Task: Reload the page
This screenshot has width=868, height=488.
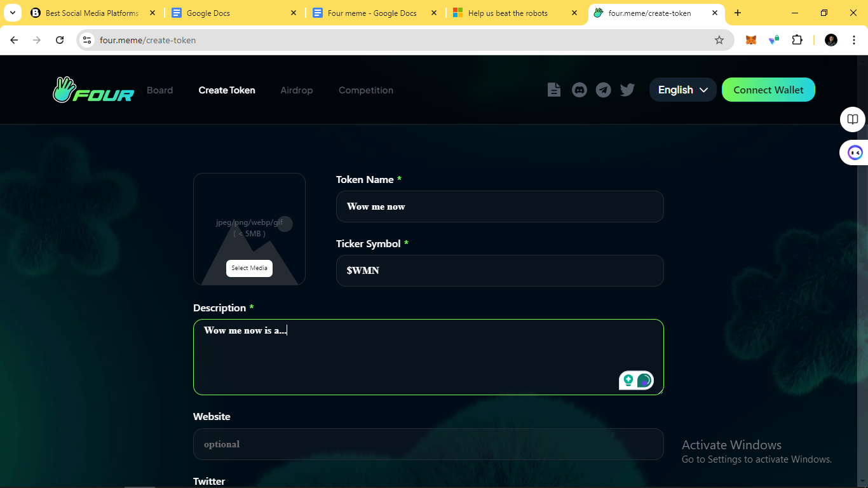Action: (x=60, y=40)
